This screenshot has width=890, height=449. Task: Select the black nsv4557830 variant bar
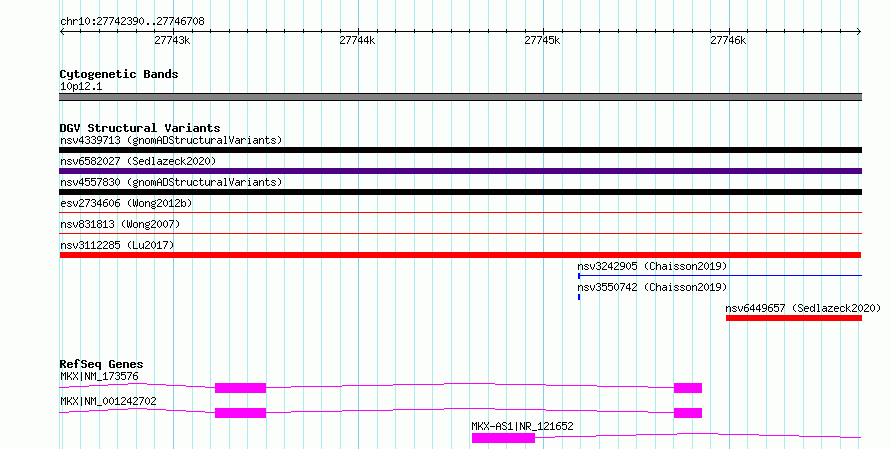[460, 192]
